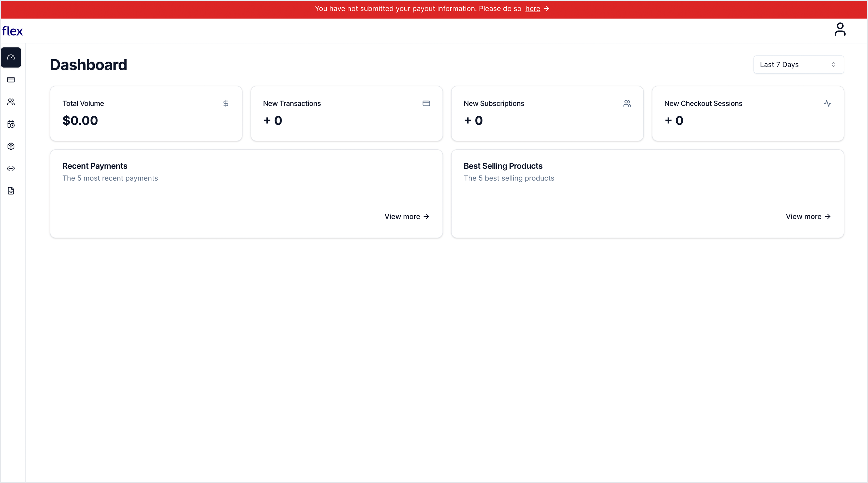Click the Last 7 Days chevron arrows
Viewport: 868px width, 483px height.
coord(834,65)
